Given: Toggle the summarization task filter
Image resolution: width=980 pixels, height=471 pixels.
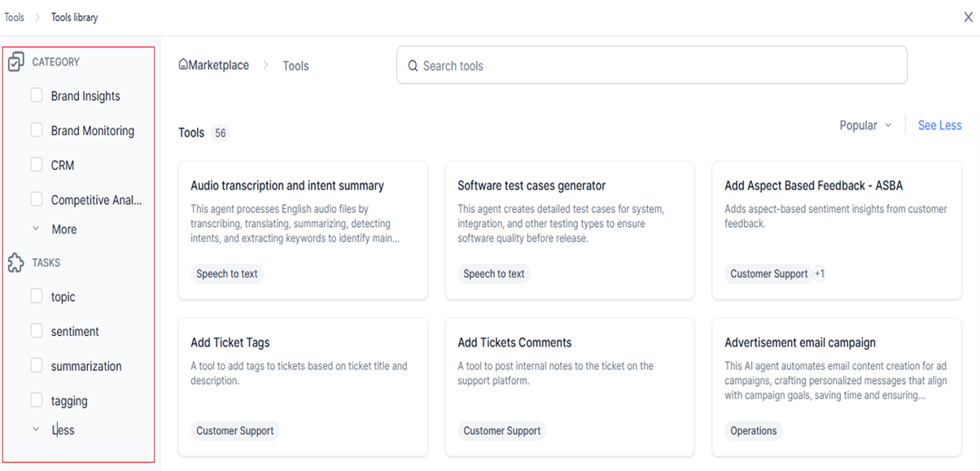Looking at the screenshot, I should (x=37, y=366).
